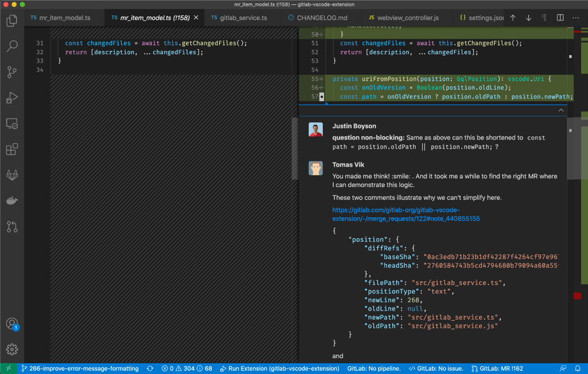Image resolution: width=588 pixels, height=374 pixels.
Task: Open the Docker extension panel
Action: coord(12,200)
